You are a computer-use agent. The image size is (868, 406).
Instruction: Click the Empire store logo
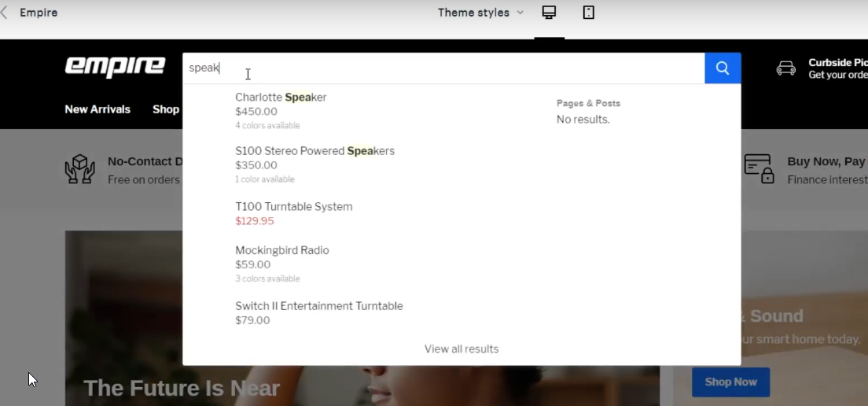pos(115,67)
